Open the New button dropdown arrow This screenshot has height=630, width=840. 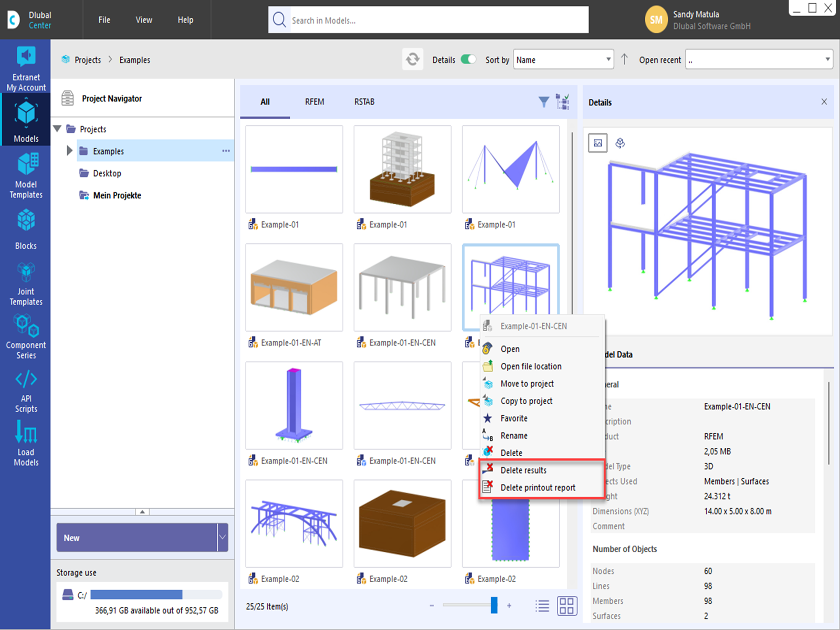[223, 537]
